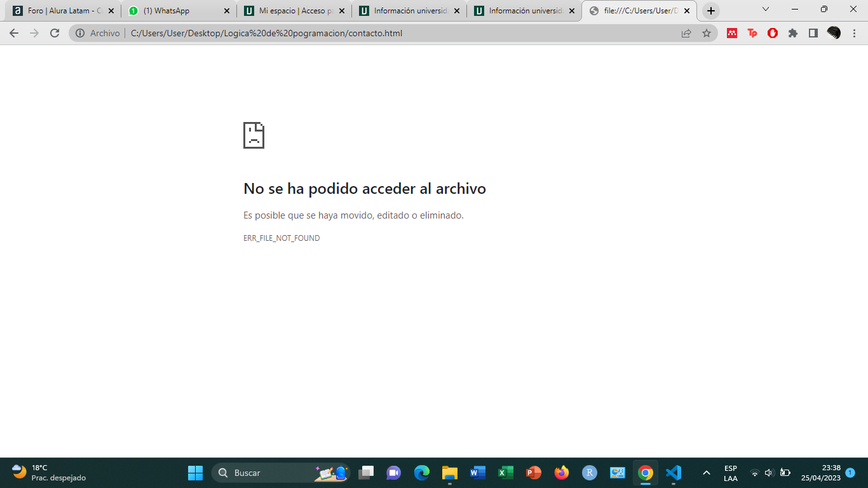Viewport: 868px width, 488px height.
Task: Bookmark this page with the star
Action: [x=707, y=33]
